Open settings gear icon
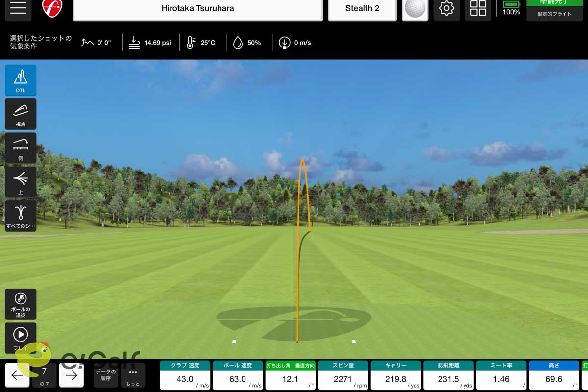The width and height of the screenshot is (588, 392). click(446, 9)
